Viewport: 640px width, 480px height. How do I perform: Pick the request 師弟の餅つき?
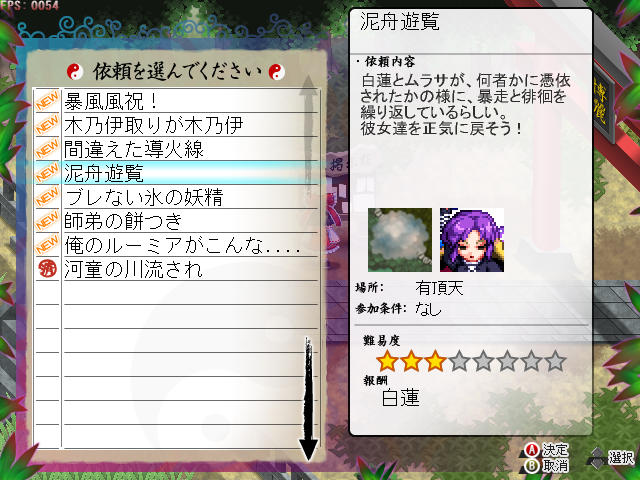[190, 221]
